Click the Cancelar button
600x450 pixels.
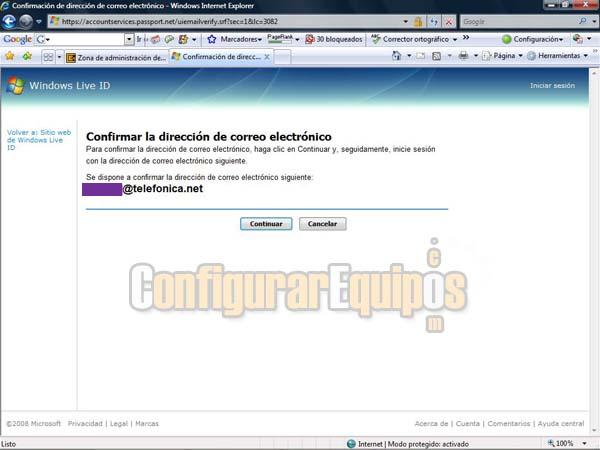tap(323, 224)
